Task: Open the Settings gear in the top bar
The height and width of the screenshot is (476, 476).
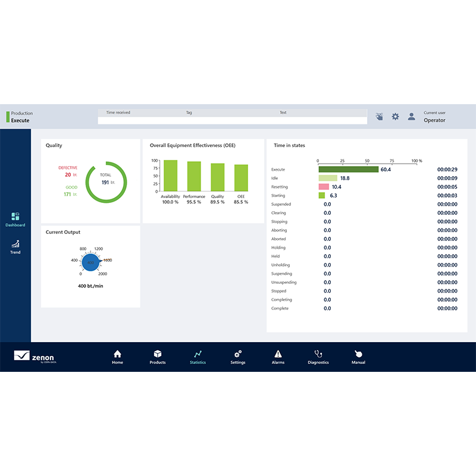Action: coord(395,117)
